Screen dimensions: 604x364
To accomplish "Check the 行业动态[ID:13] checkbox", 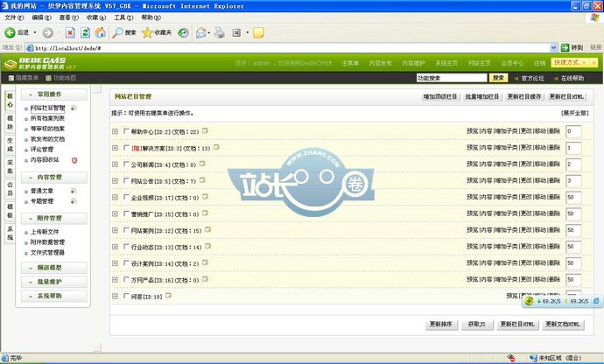I will pyautogui.click(x=126, y=247).
